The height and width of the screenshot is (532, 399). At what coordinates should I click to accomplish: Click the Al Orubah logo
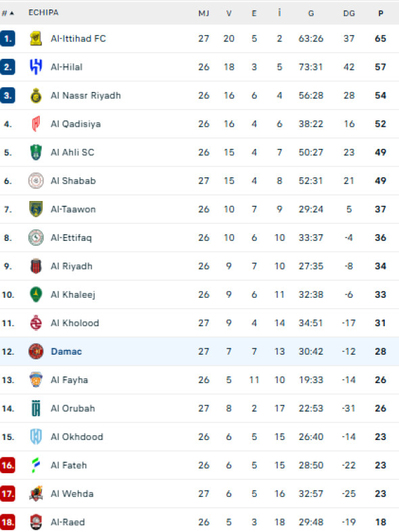[36, 408]
